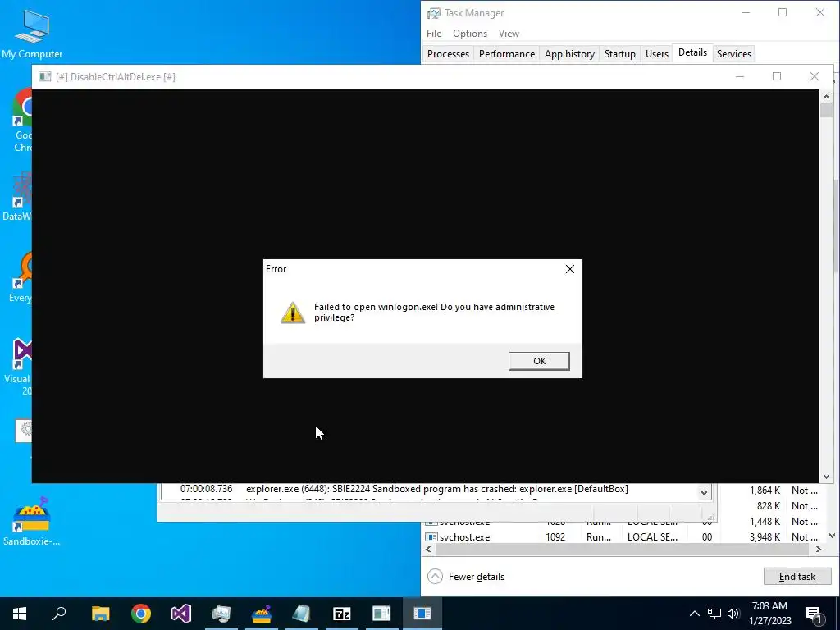Open Visual Studio from the taskbar
Image resolution: width=840 pixels, height=630 pixels.
tap(181, 614)
